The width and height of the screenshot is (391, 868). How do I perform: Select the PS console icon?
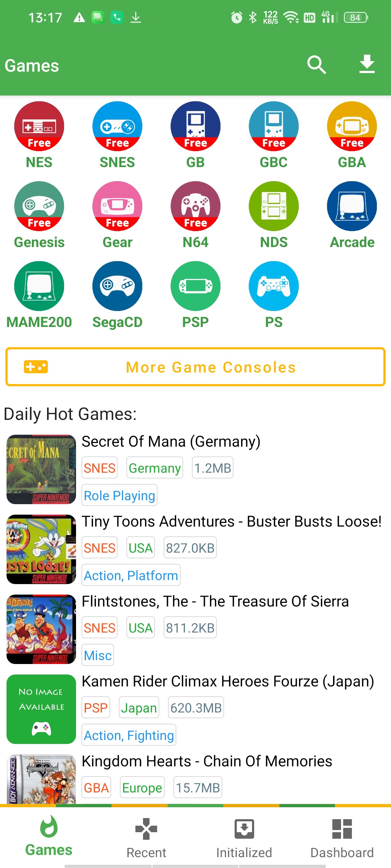[274, 286]
